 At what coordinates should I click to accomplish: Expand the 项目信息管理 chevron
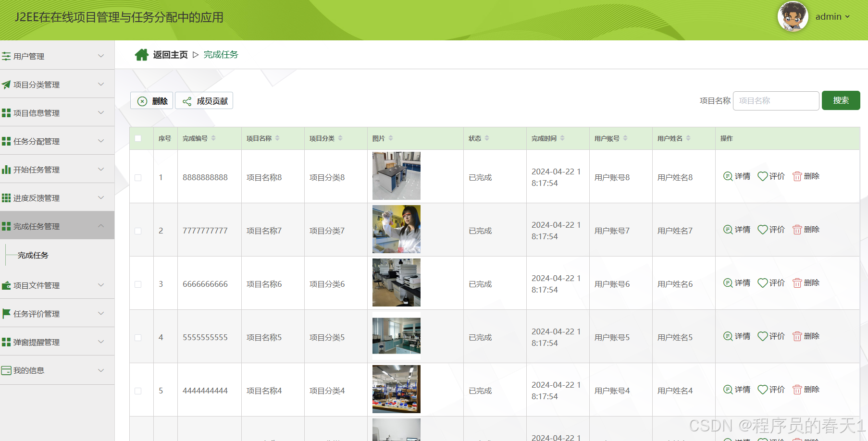pos(101,112)
